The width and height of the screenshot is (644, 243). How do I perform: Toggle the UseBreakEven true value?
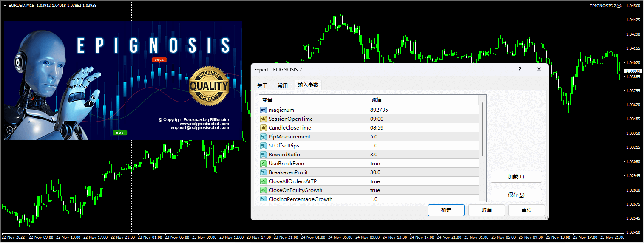point(375,164)
